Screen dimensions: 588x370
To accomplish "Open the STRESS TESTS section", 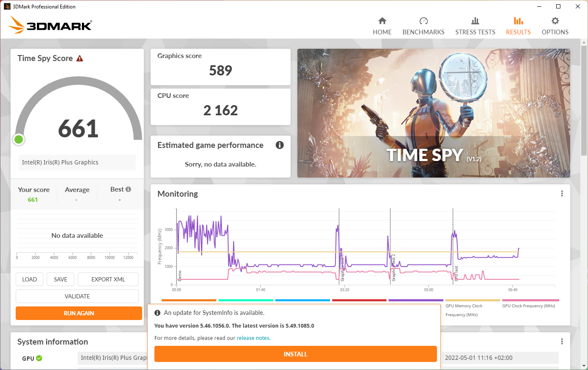I will pyautogui.click(x=475, y=26).
